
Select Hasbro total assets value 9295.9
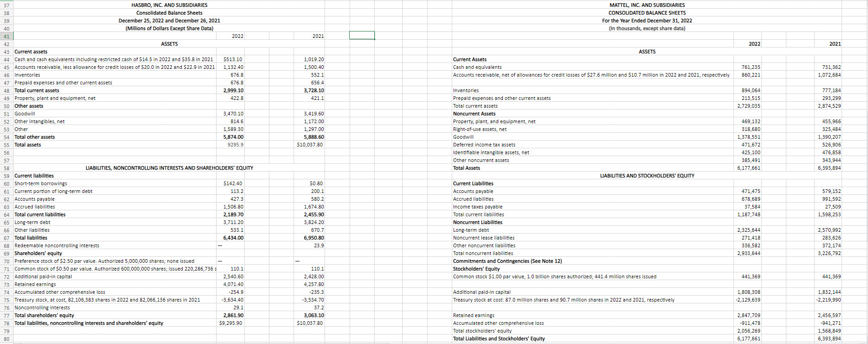235,145
